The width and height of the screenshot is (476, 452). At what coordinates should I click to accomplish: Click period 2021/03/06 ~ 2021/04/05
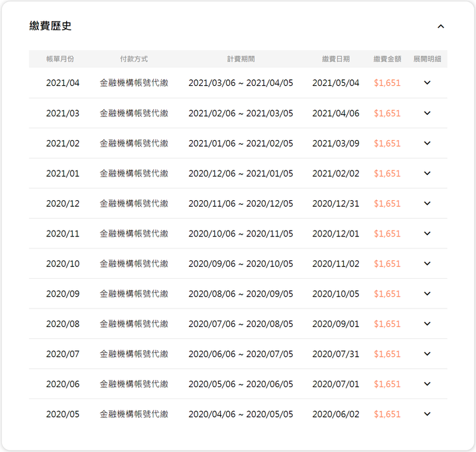click(241, 83)
